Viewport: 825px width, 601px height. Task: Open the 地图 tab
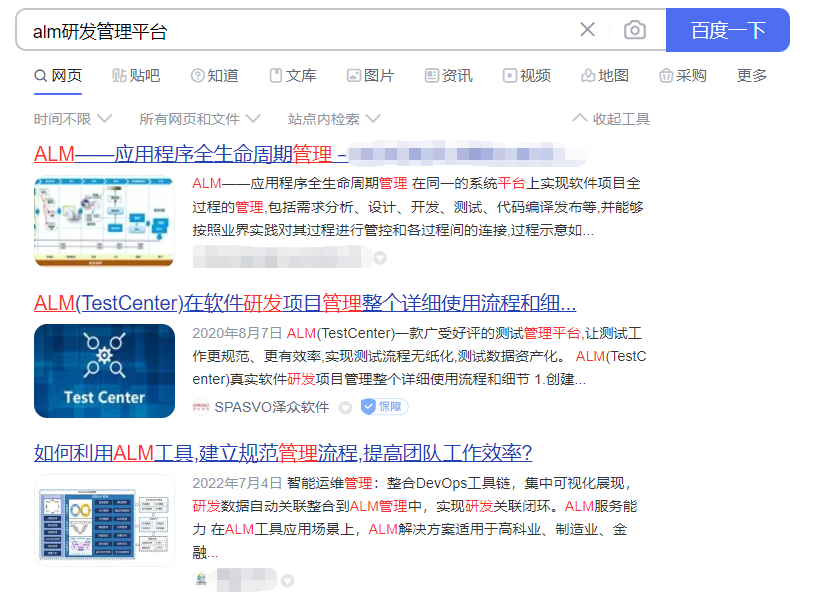coord(605,76)
